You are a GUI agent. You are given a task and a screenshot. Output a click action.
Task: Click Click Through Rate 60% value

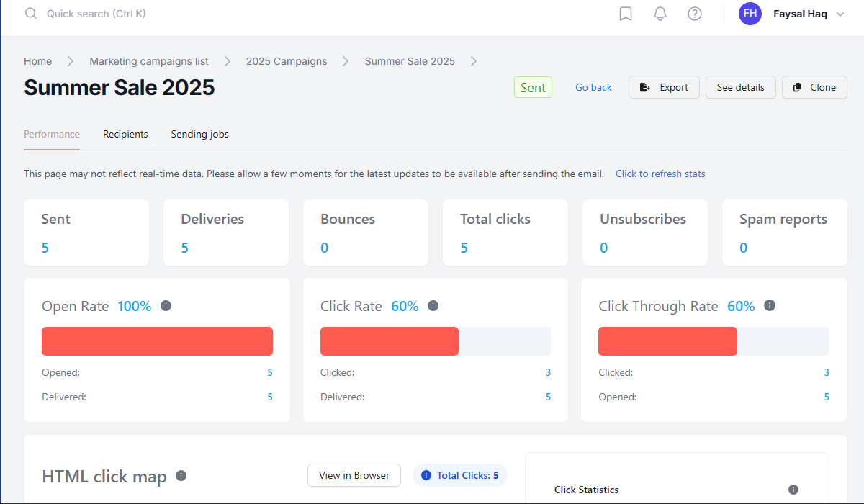tap(741, 306)
